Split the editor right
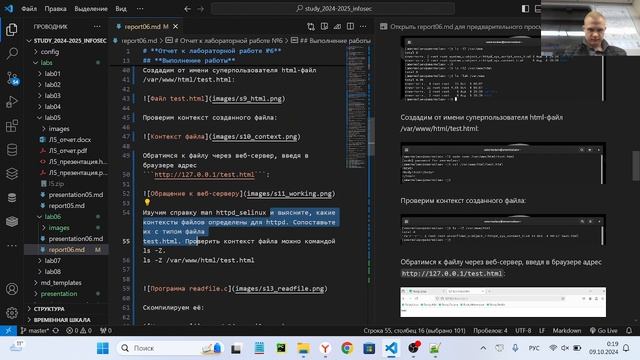 350,27
